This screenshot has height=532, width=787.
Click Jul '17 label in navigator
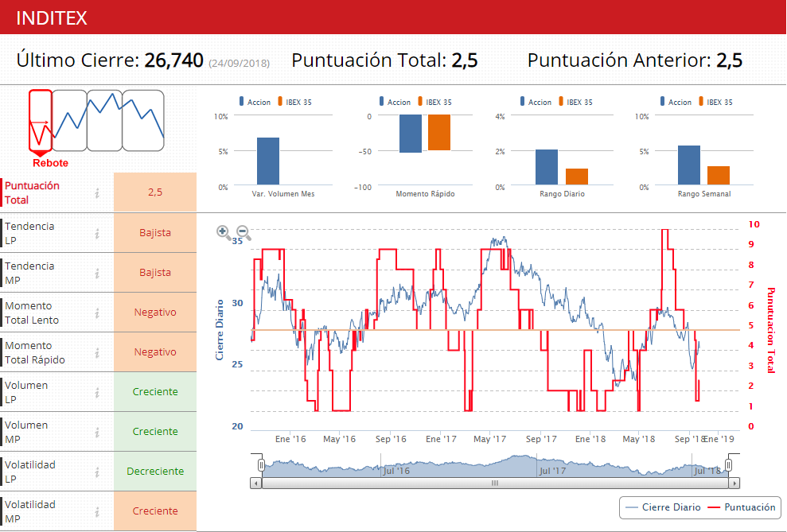pyautogui.click(x=552, y=471)
